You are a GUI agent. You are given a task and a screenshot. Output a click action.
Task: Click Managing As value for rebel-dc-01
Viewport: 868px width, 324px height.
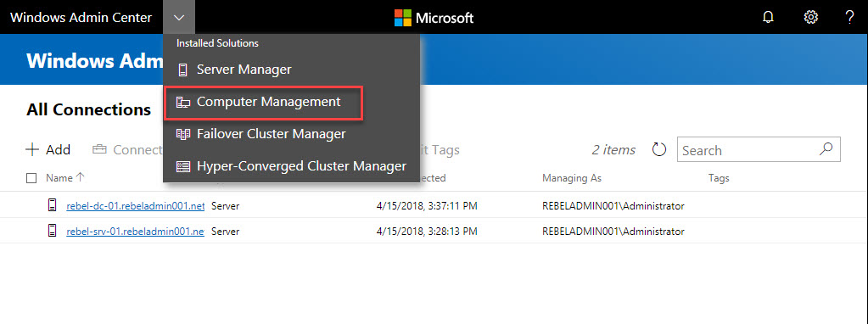613,206
